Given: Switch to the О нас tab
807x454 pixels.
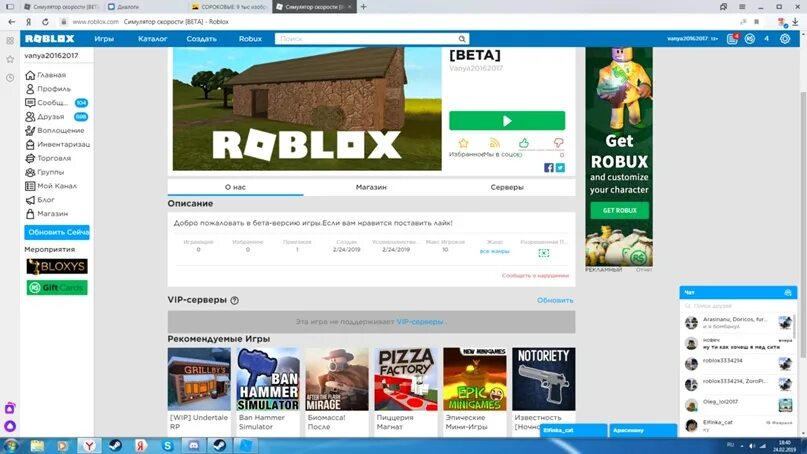Looking at the screenshot, I should click(235, 187).
